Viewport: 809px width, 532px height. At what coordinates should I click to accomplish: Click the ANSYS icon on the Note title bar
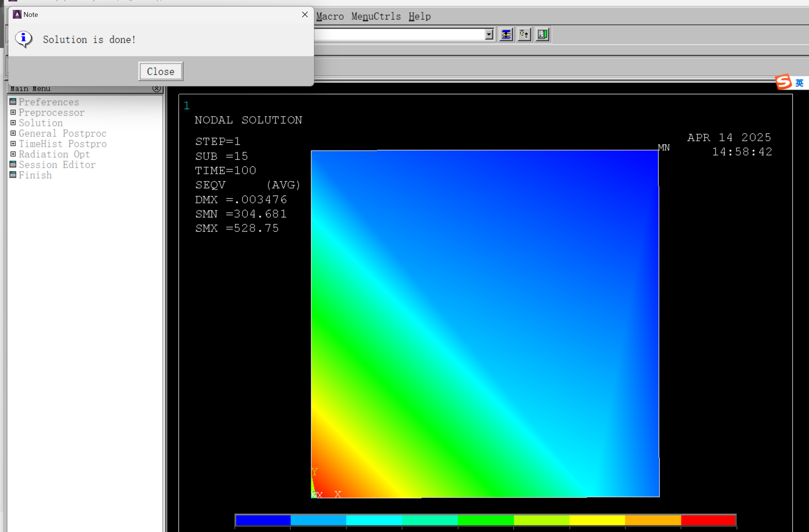(x=17, y=14)
